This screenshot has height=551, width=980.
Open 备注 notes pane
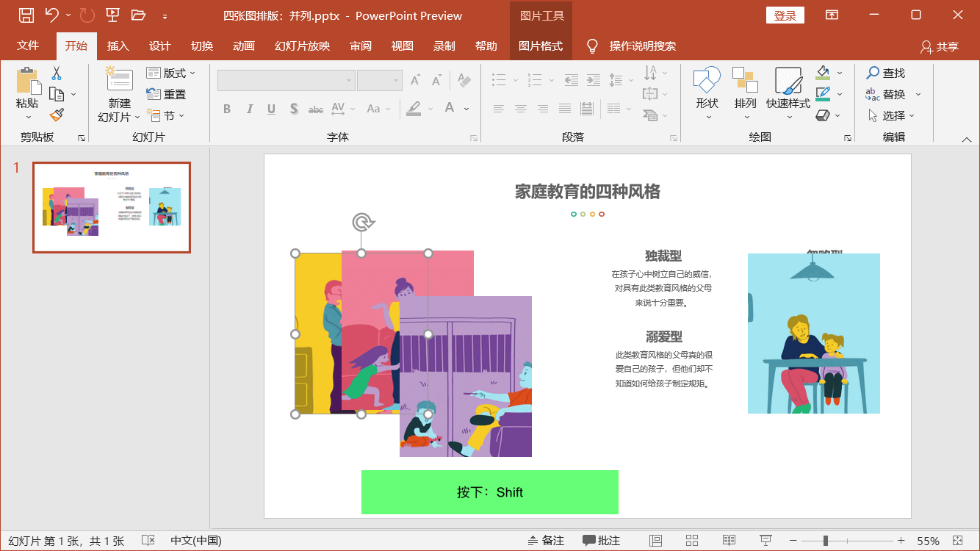(x=546, y=541)
